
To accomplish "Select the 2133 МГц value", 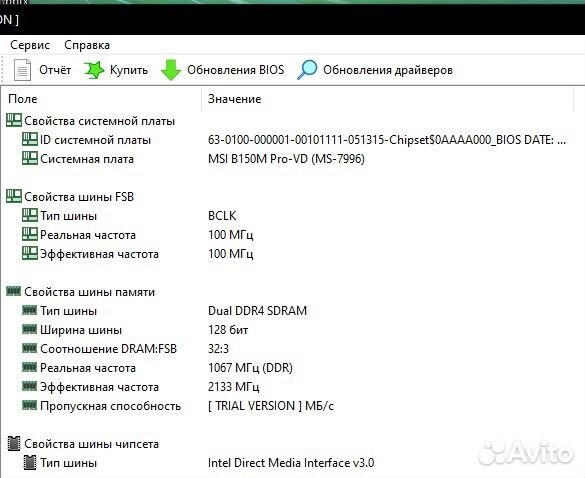I will pyautogui.click(x=234, y=387).
